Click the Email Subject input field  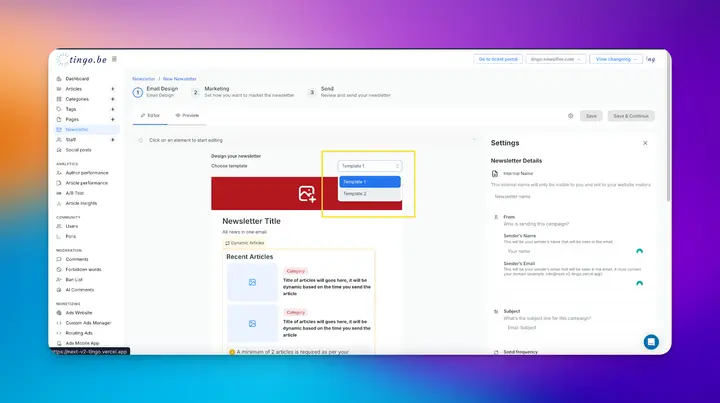pos(574,328)
